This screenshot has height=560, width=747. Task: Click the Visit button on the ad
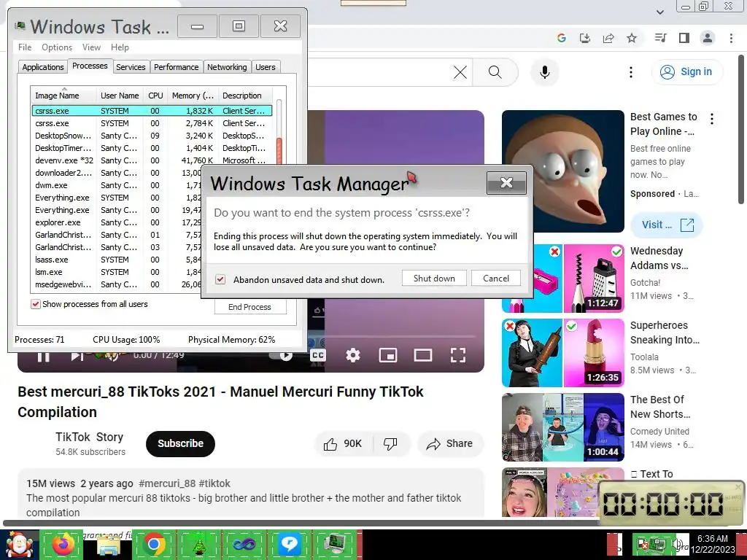tap(666, 225)
